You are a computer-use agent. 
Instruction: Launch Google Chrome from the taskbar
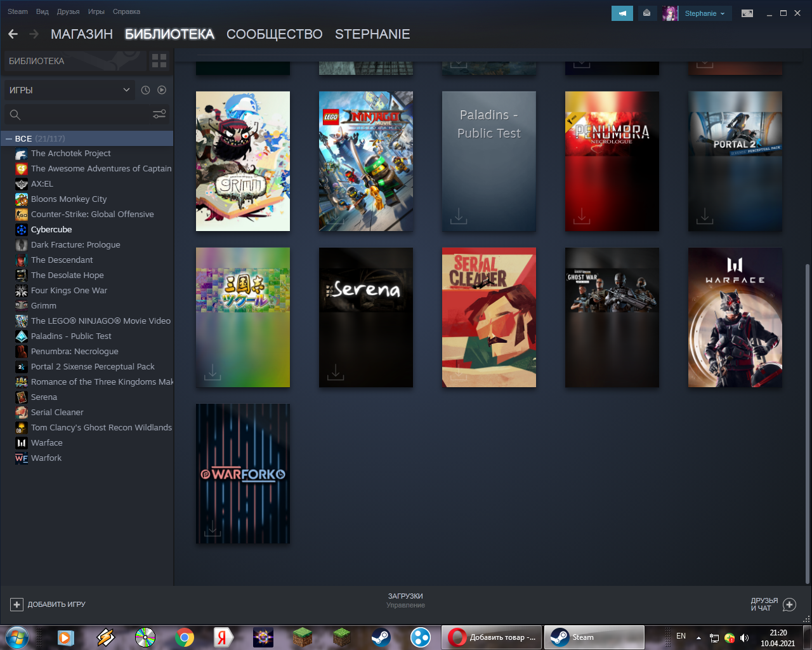[185, 637]
